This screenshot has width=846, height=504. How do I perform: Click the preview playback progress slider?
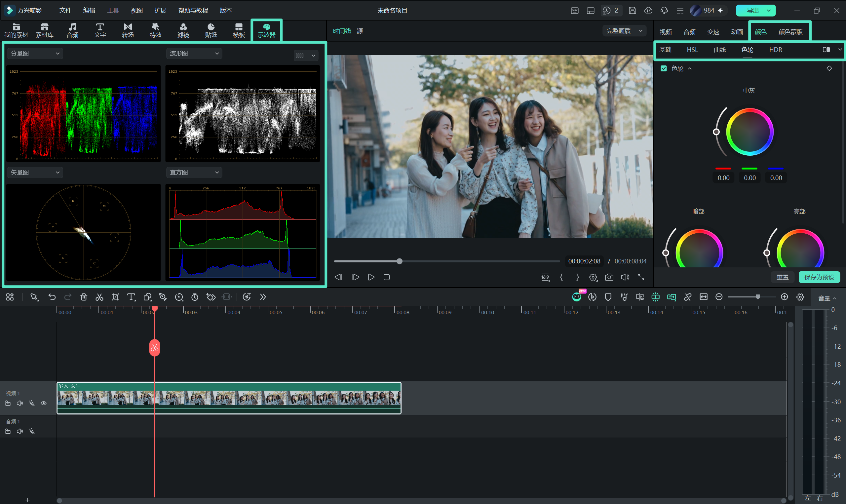(447, 261)
